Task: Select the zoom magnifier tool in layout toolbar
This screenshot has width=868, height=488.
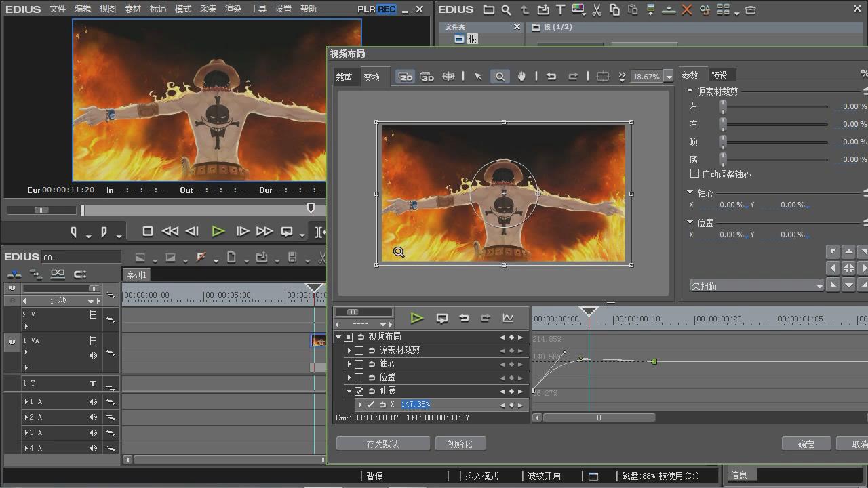Action: click(500, 77)
